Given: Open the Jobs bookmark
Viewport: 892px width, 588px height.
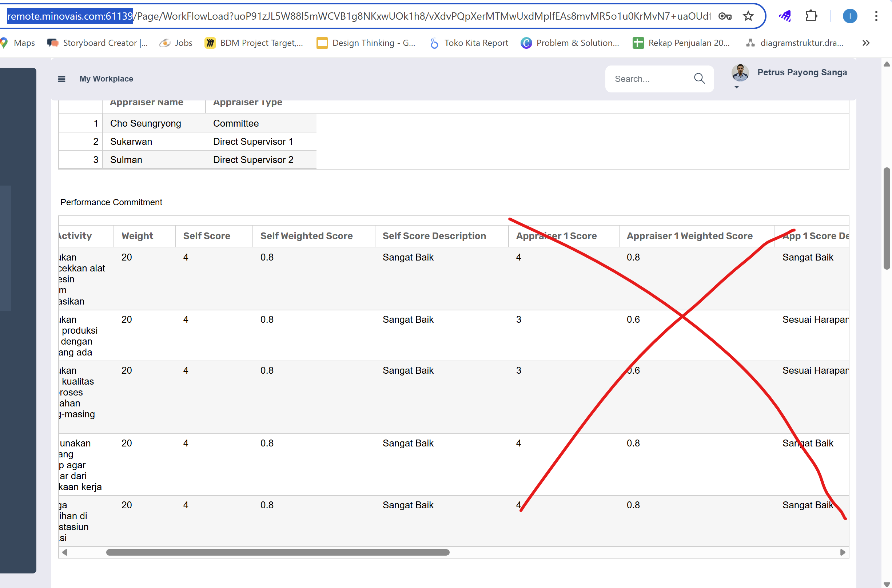Looking at the screenshot, I should click(176, 43).
